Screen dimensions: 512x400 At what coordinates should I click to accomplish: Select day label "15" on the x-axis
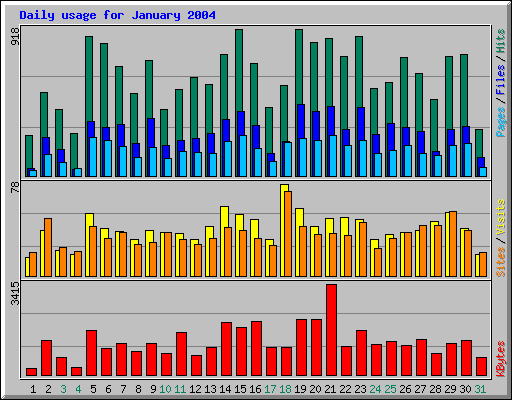(240, 389)
